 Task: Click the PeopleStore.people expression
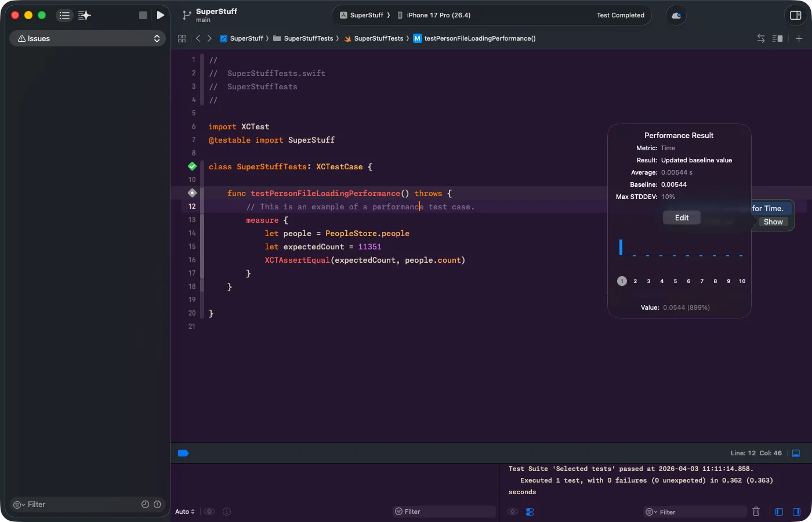pos(367,233)
